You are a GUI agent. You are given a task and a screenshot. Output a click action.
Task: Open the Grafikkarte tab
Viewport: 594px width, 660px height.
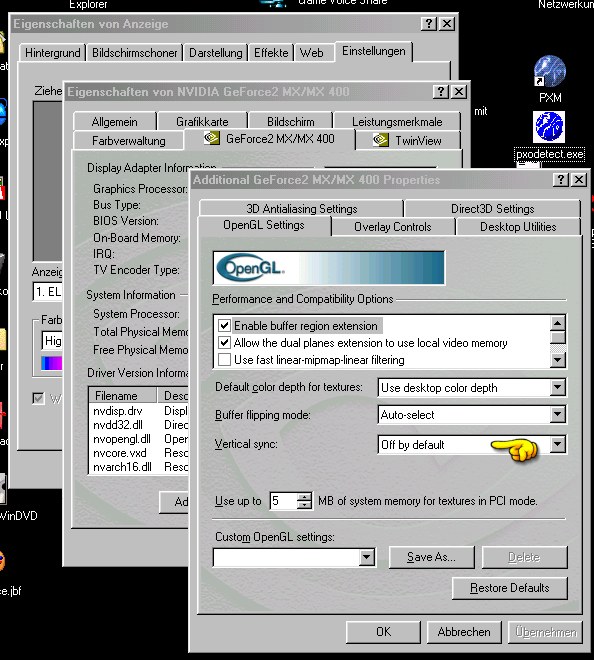(202, 122)
